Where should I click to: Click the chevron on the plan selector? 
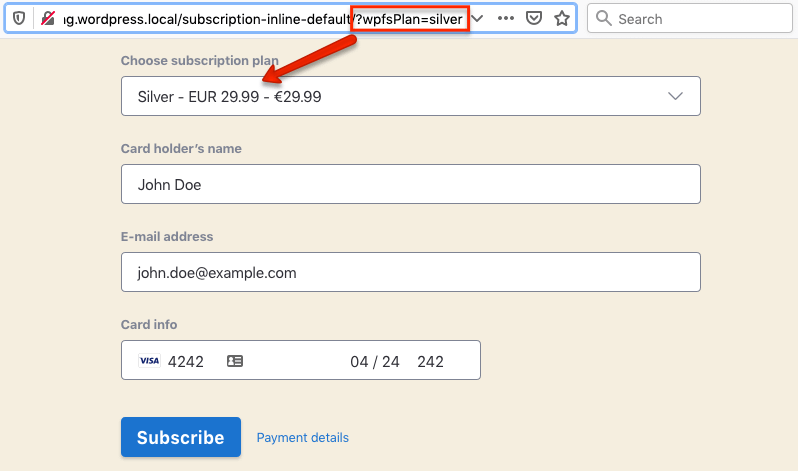675,97
